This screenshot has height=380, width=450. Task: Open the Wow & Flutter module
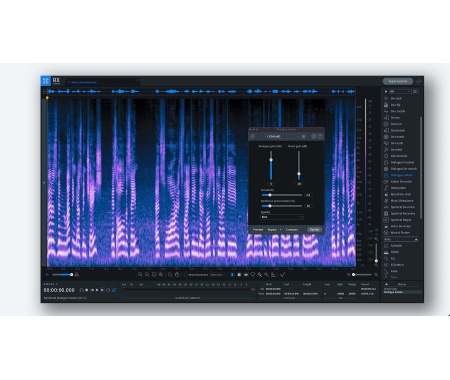coord(400,232)
